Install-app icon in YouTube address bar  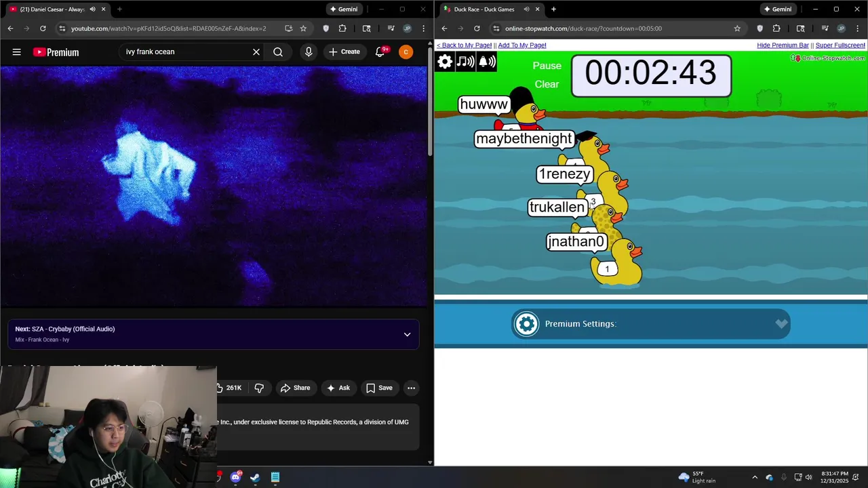[x=288, y=28]
